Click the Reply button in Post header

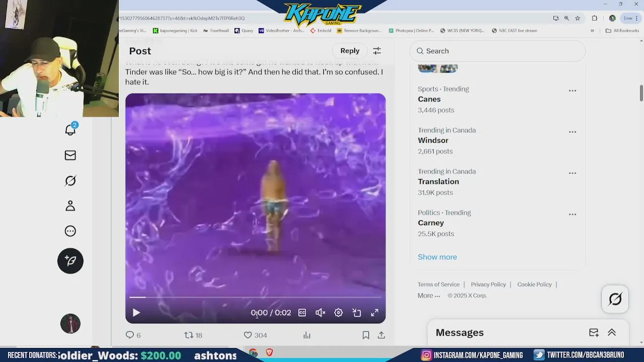pyautogui.click(x=350, y=51)
